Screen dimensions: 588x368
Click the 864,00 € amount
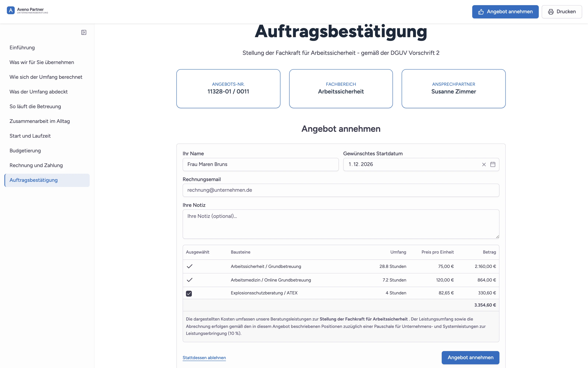coord(486,280)
